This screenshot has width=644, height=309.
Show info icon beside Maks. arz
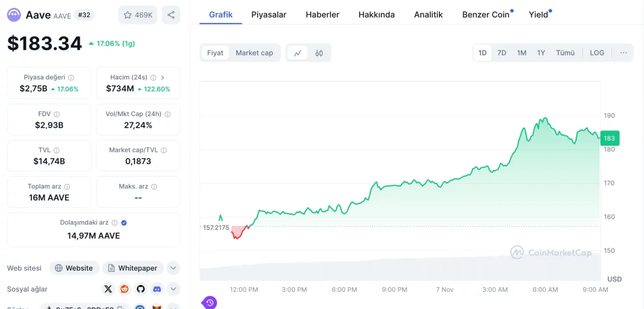coord(154,186)
